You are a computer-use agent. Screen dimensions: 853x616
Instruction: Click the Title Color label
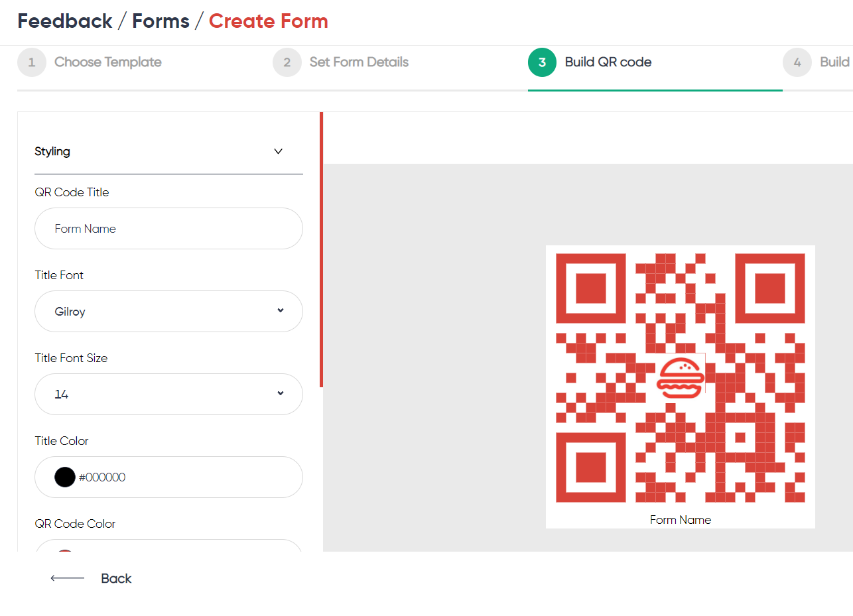[x=62, y=441]
